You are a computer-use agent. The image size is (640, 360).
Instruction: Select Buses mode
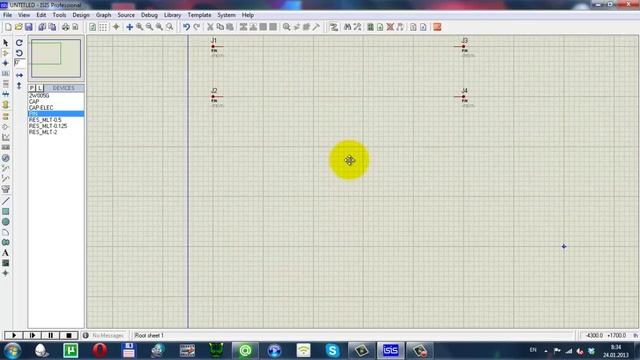(6, 94)
